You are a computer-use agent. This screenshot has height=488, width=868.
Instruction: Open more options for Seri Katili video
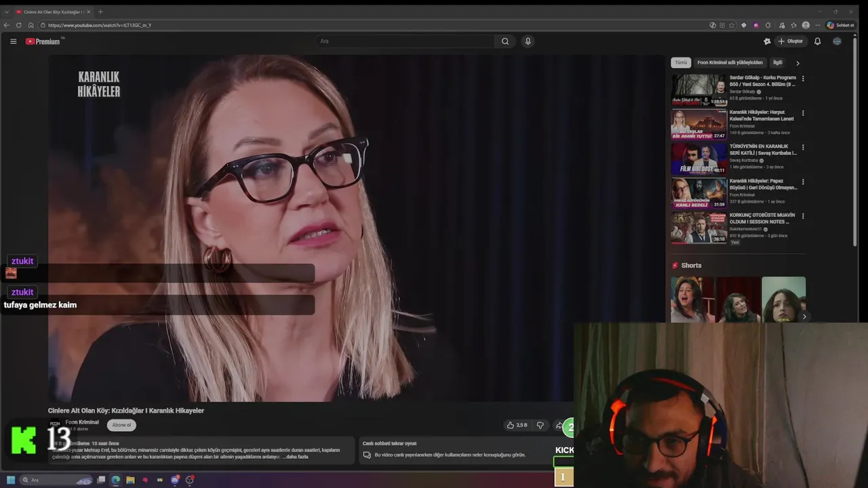tap(803, 147)
